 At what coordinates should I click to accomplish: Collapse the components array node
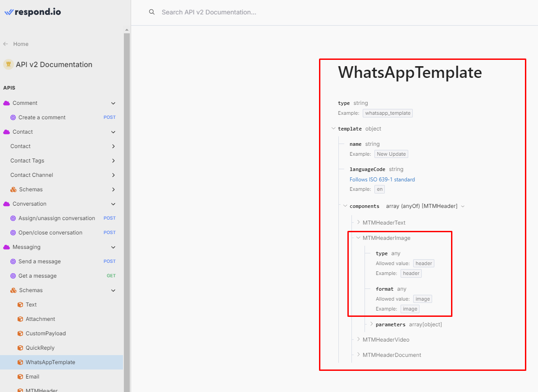345,206
